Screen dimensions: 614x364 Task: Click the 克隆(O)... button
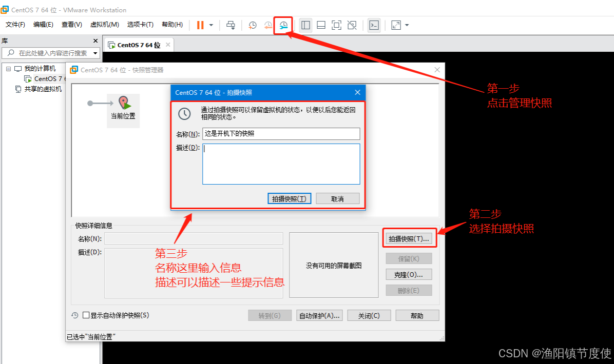[409, 274]
